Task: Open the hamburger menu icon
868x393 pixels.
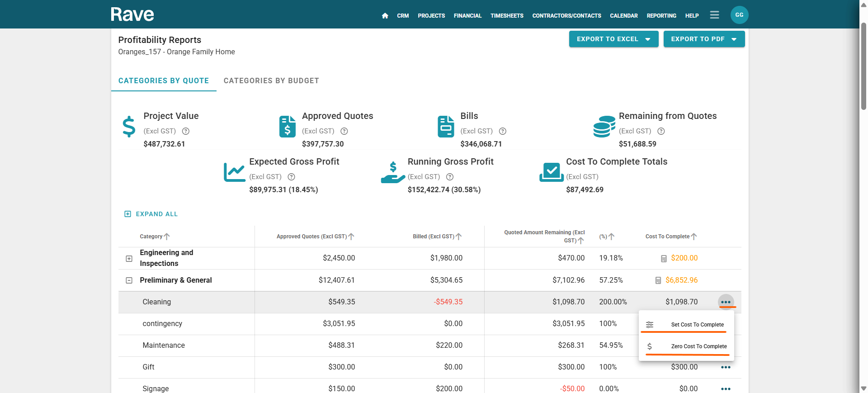Action: [x=714, y=15]
